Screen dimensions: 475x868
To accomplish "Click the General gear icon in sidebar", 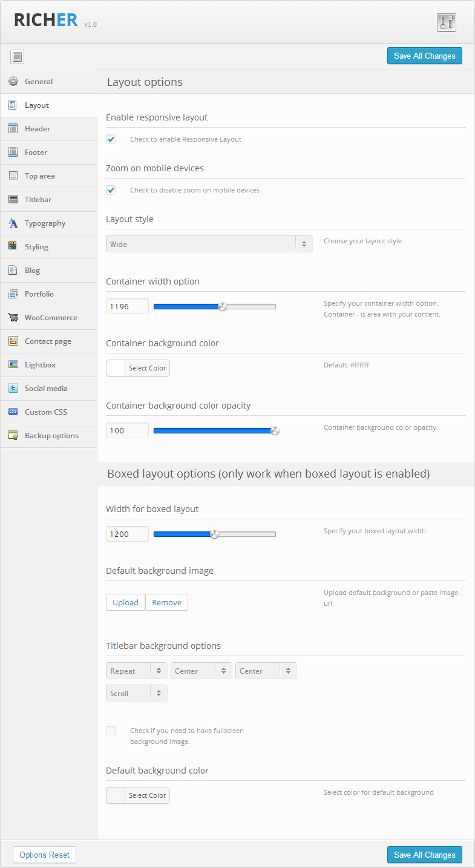I will [13, 82].
